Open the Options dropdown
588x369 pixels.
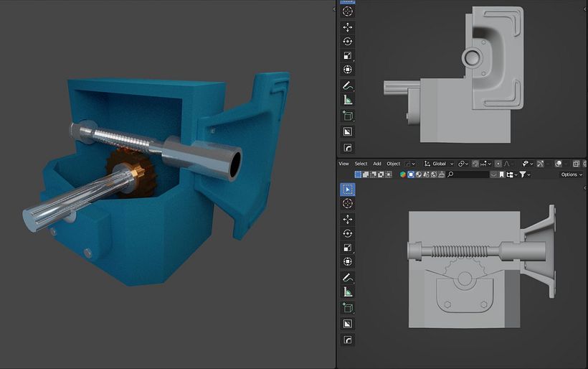coord(572,174)
